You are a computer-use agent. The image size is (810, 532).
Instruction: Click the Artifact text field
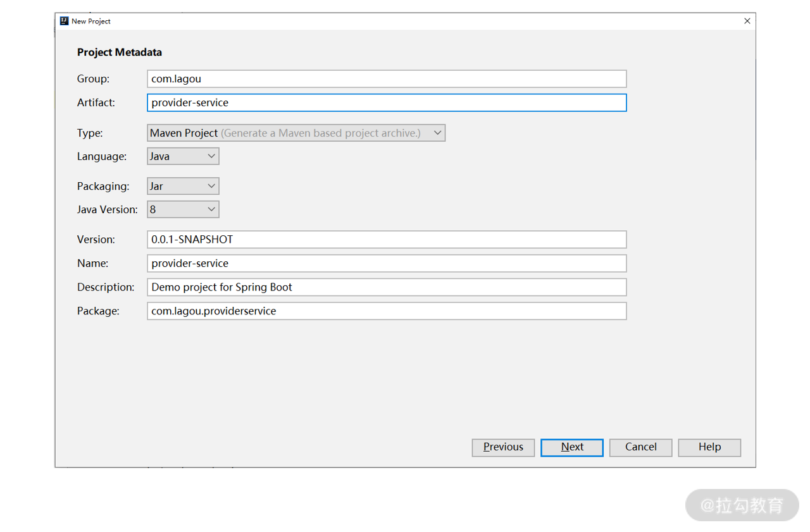click(x=386, y=102)
